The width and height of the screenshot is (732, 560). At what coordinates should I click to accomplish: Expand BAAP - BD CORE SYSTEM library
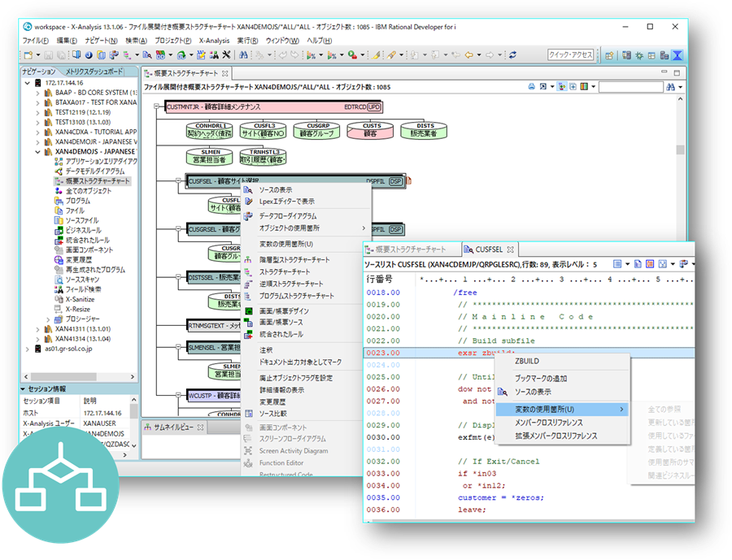pos(37,93)
